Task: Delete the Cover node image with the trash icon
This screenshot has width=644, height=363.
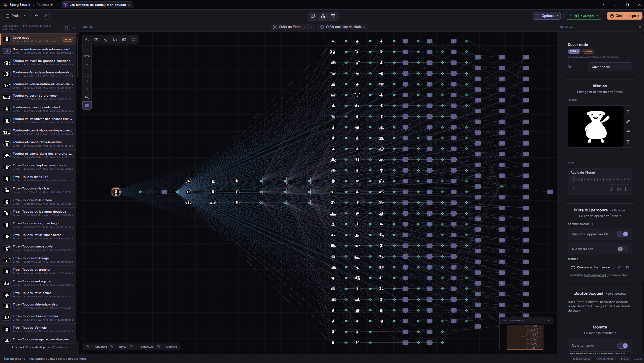Action: [x=628, y=142]
